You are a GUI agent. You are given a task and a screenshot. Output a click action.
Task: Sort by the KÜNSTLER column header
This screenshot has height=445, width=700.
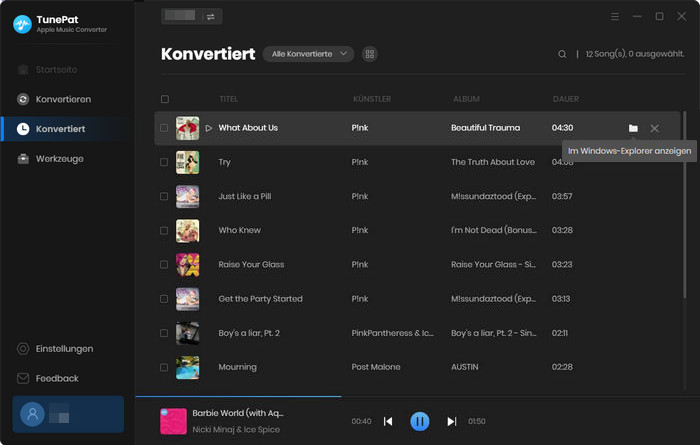coord(372,99)
